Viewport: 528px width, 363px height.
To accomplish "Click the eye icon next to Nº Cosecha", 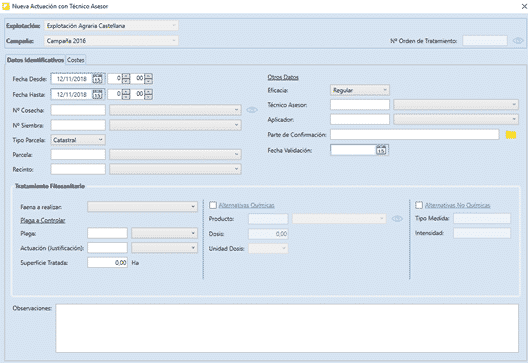I will [x=252, y=110].
